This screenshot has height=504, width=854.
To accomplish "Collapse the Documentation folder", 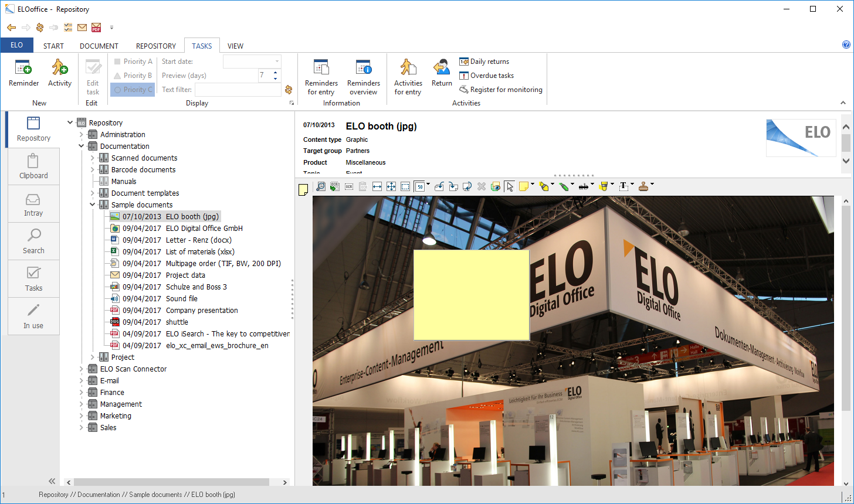I will coord(82,147).
